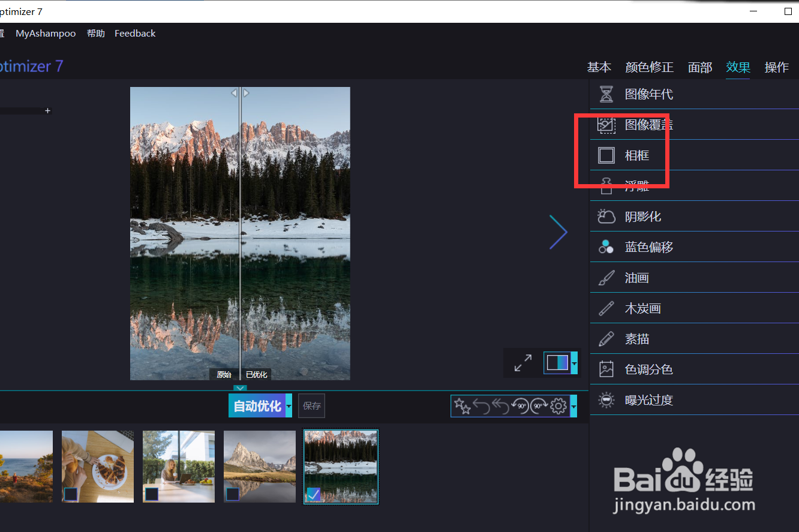799x532 pixels.
Task: Select the 效果 tab
Action: point(738,67)
